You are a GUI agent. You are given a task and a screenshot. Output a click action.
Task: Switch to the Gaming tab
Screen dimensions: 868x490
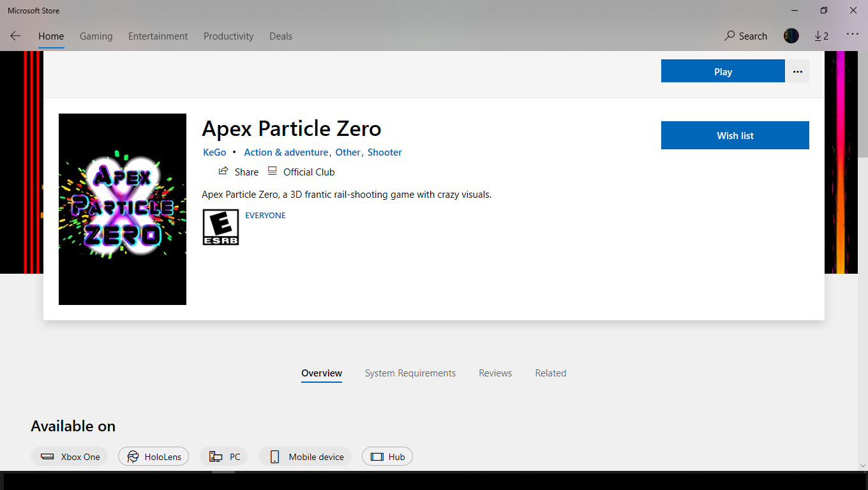96,36
